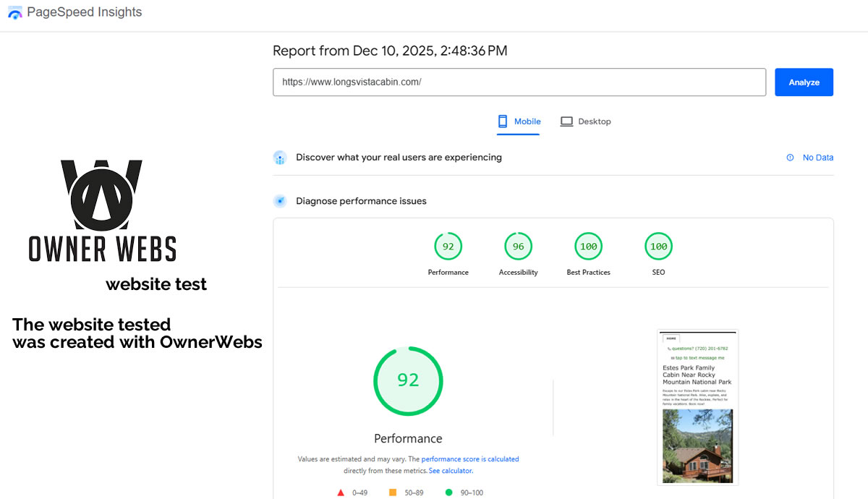Click the No Data link
Viewport: 868px width, 499px height.
[817, 158]
